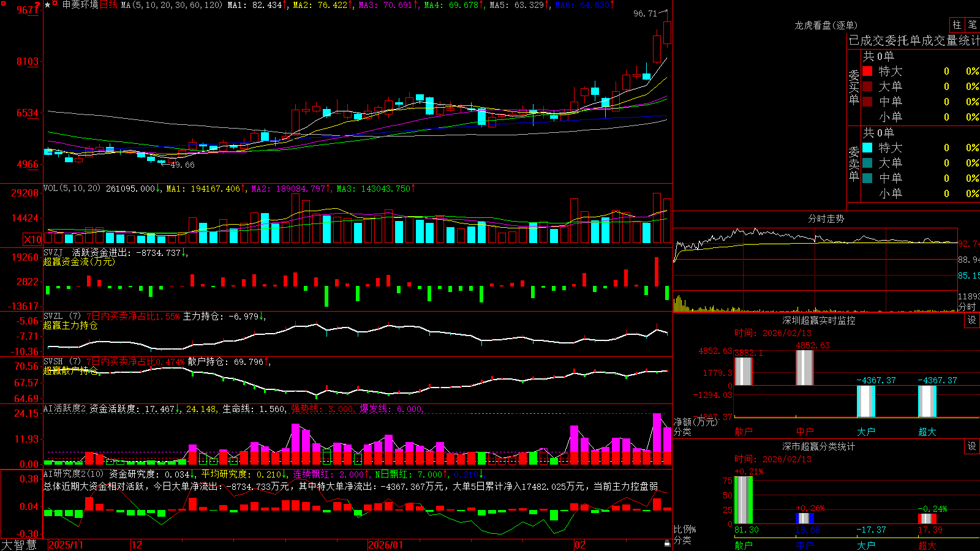Click the red 特大 buy-order color swatch
Image resolution: width=980 pixels, height=551 pixels.
[x=867, y=71]
